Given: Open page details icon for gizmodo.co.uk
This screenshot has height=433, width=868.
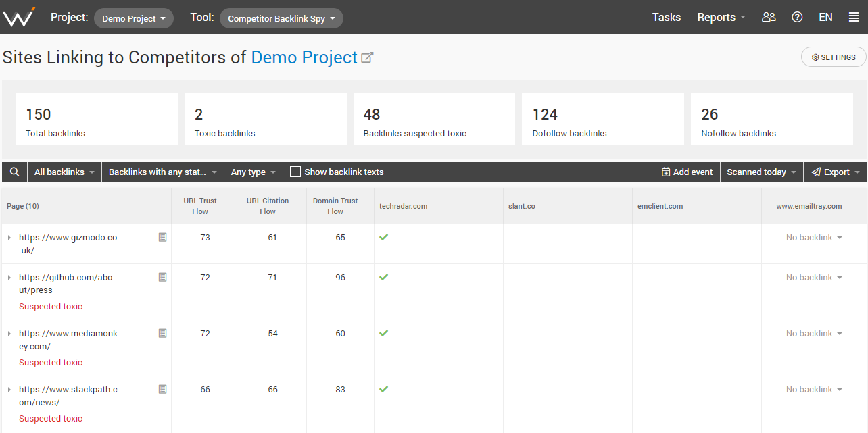Looking at the screenshot, I should 162,238.
